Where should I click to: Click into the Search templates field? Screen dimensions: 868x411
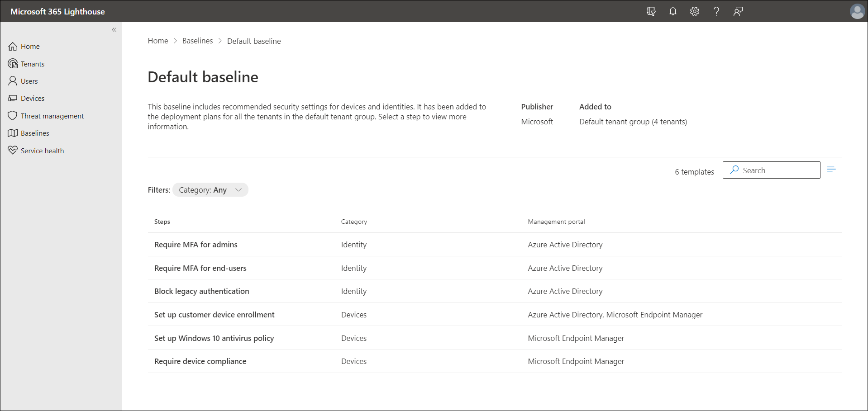coord(771,170)
